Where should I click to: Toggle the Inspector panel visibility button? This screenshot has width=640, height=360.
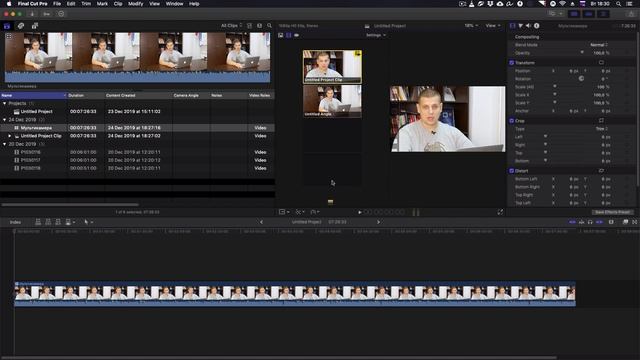[603, 14]
